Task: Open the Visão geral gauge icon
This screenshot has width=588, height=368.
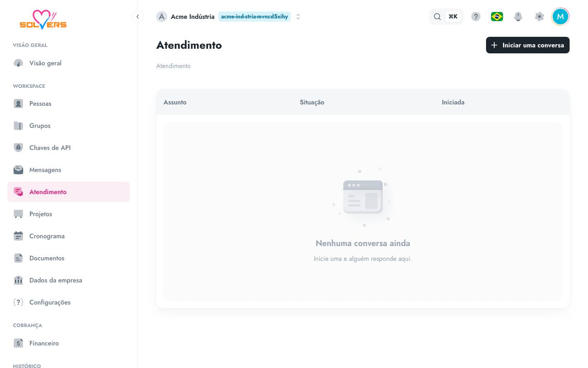Action: (18, 63)
